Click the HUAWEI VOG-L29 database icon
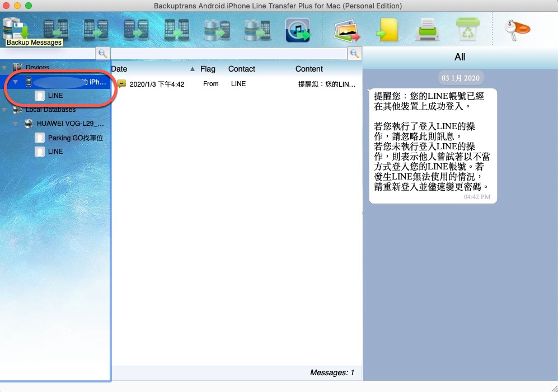 pyautogui.click(x=29, y=124)
